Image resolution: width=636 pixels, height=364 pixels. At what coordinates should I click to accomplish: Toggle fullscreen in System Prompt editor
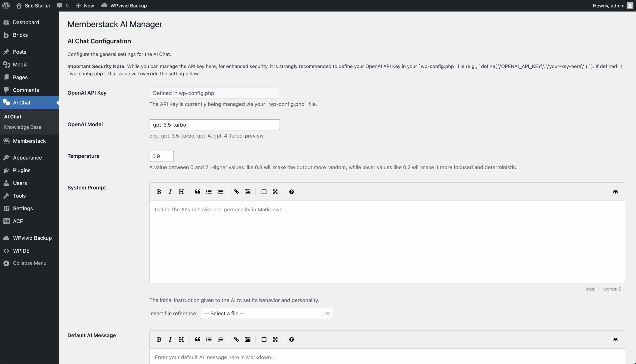275,192
